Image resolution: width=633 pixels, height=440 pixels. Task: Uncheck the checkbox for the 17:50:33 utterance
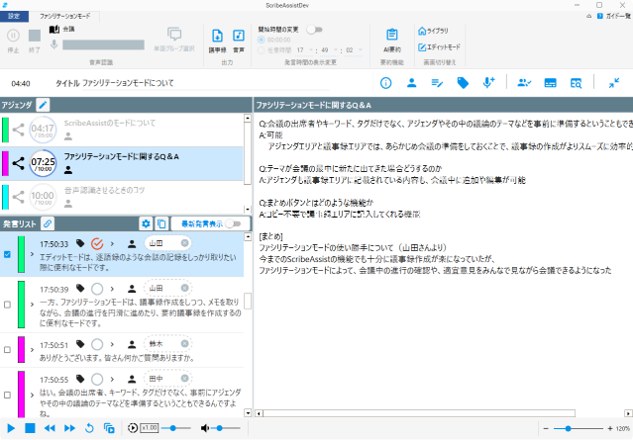[x=7, y=254]
